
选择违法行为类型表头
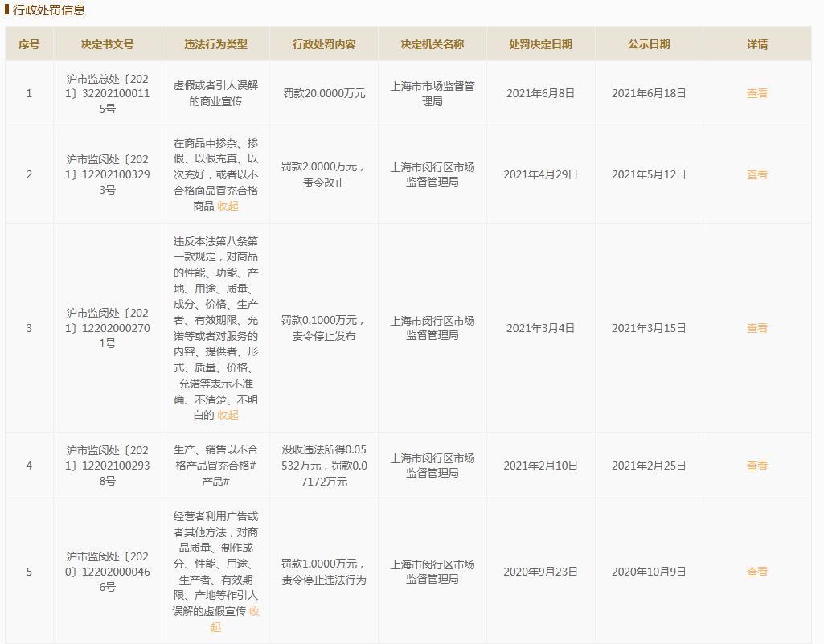(215, 44)
